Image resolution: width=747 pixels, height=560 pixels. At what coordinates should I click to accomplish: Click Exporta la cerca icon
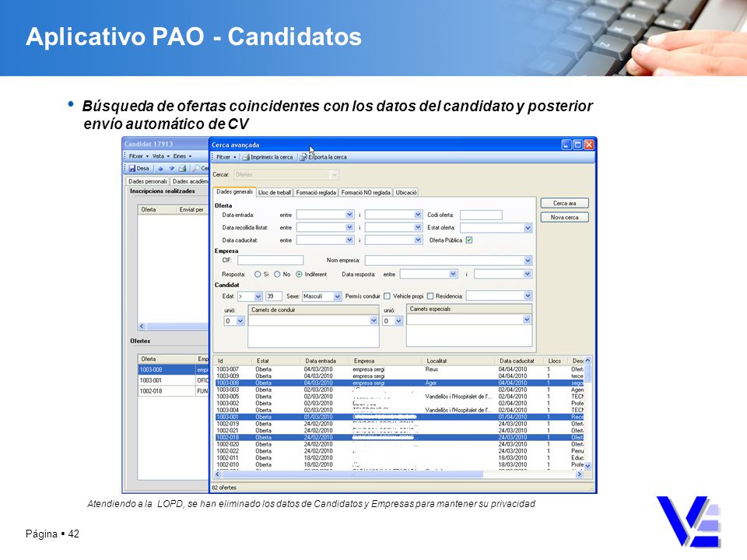pos(303,157)
